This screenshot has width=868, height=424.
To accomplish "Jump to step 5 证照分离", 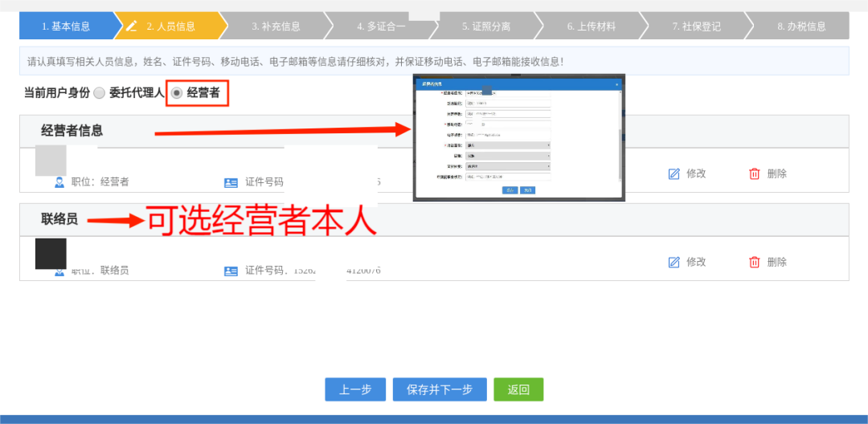I will click(486, 26).
